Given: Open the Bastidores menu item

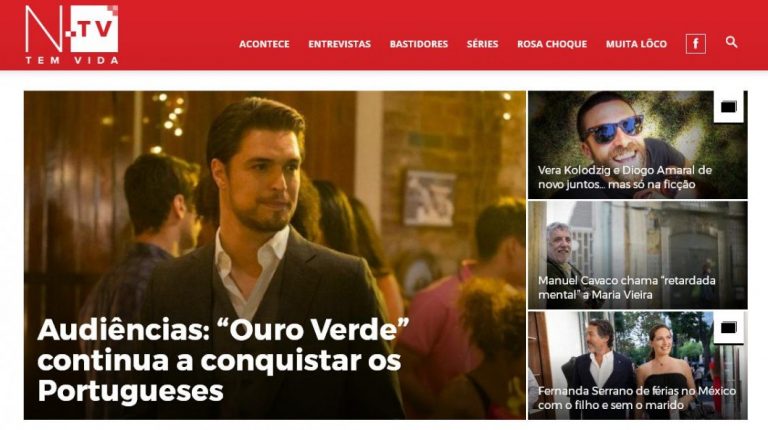Looking at the screenshot, I should (419, 44).
